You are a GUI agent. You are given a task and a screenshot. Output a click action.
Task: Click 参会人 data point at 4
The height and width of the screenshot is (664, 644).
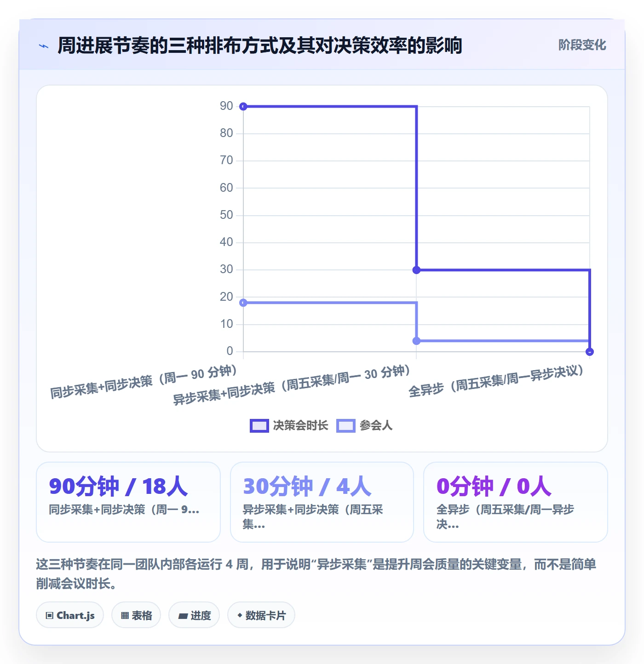tap(416, 341)
